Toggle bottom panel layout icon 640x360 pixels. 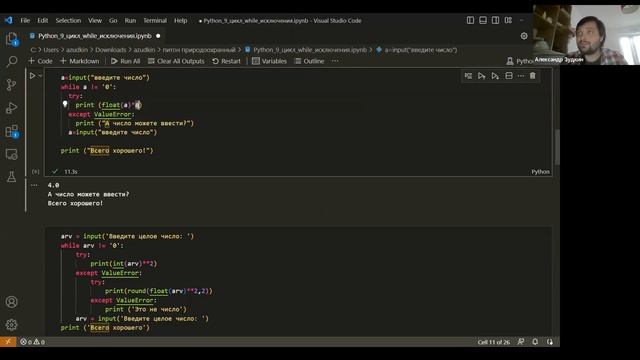483,20
